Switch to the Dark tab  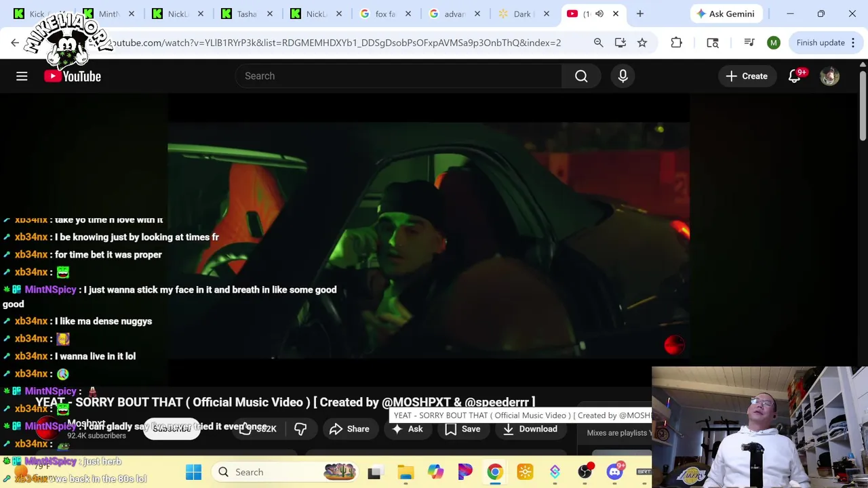click(x=524, y=14)
